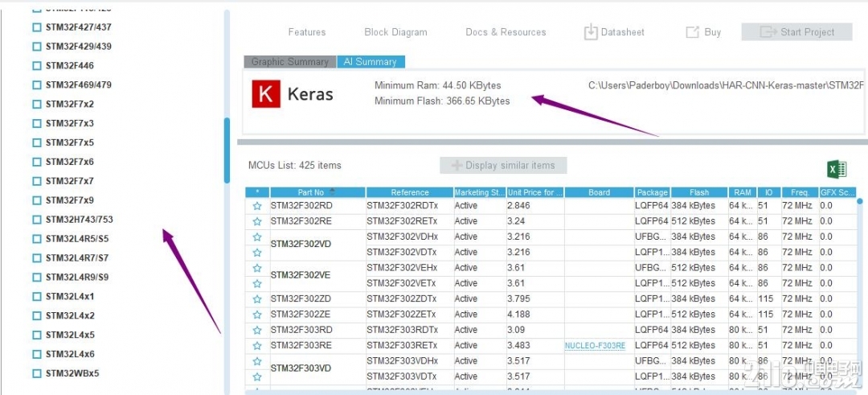
Task: Open the NUCLEO-F303RE board link
Action: coord(595,346)
